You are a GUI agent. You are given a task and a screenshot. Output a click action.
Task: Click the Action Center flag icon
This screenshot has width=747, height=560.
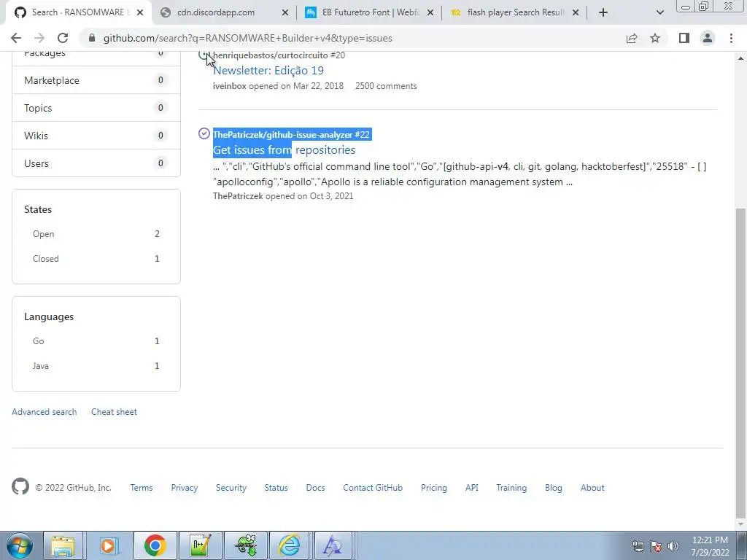pyautogui.click(x=656, y=546)
